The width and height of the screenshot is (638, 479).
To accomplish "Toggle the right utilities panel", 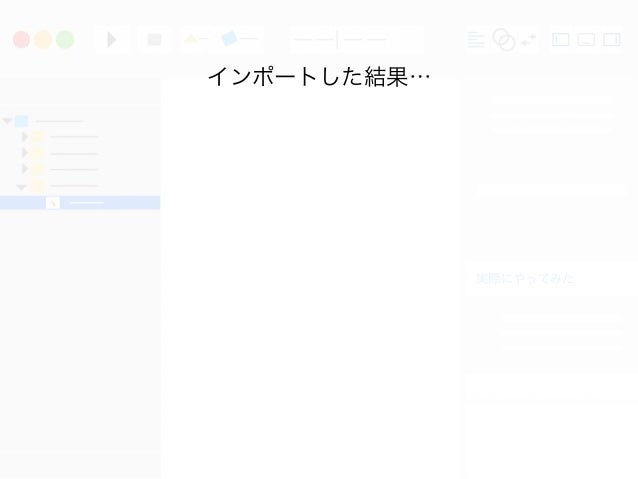I will [x=612, y=39].
